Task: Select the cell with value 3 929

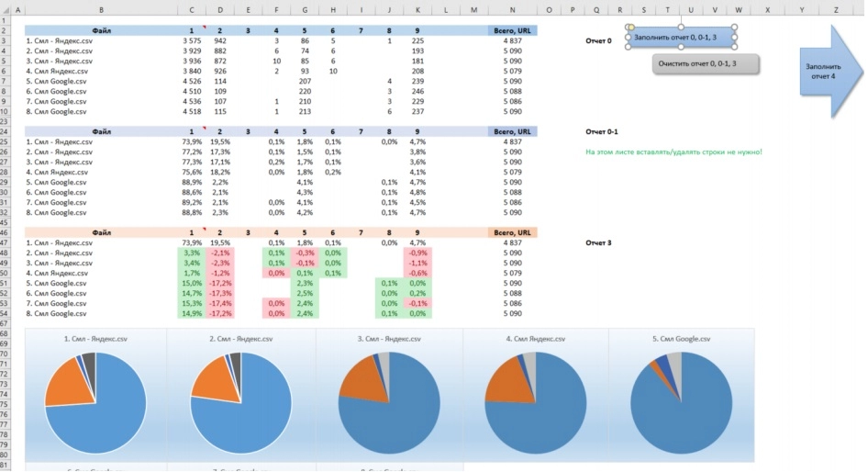Action: pyautogui.click(x=192, y=51)
